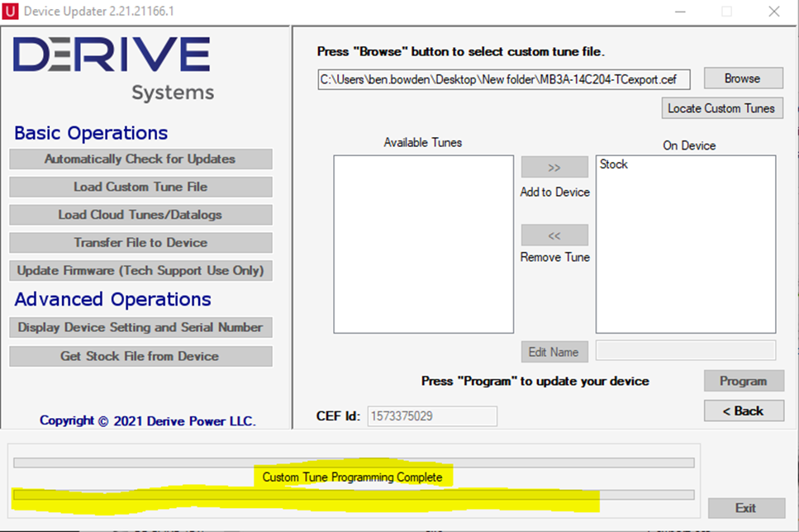Close the Device Updater window

774,12
